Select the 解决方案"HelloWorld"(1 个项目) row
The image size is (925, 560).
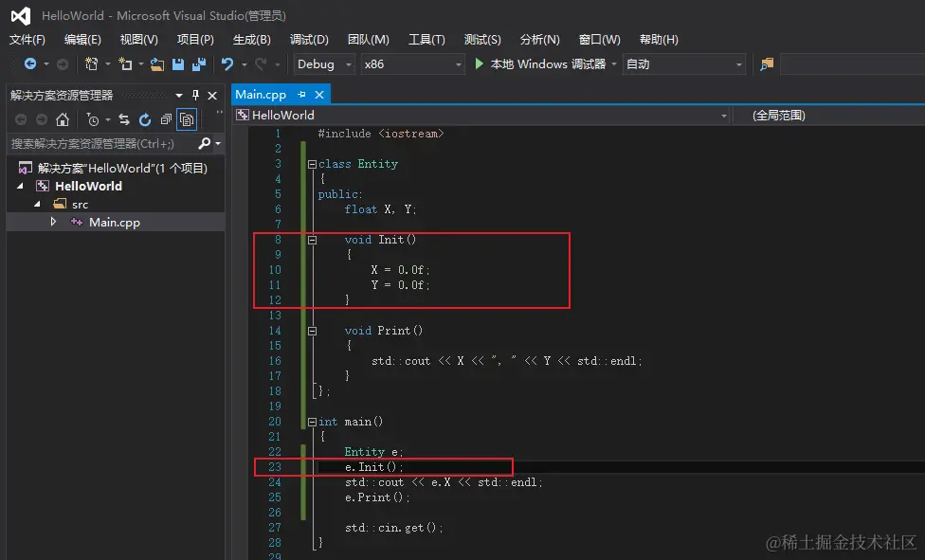pos(115,168)
